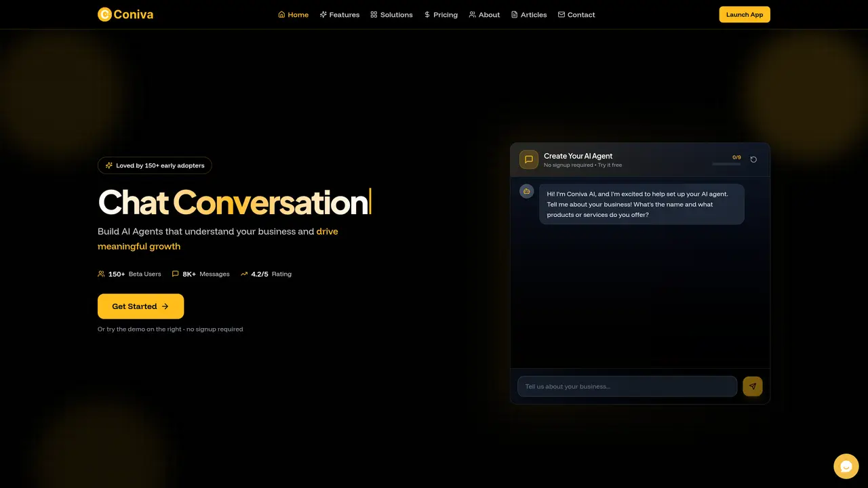868x488 pixels.
Task: Click the 'Loved by 150+ early adopters' badge
Action: coord(155,165)
